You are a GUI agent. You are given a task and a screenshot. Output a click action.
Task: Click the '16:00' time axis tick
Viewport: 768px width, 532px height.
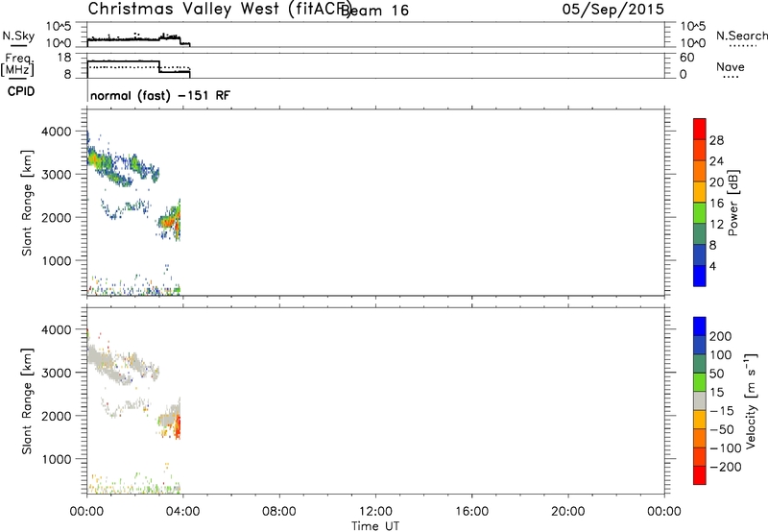[x=471, y=512]
